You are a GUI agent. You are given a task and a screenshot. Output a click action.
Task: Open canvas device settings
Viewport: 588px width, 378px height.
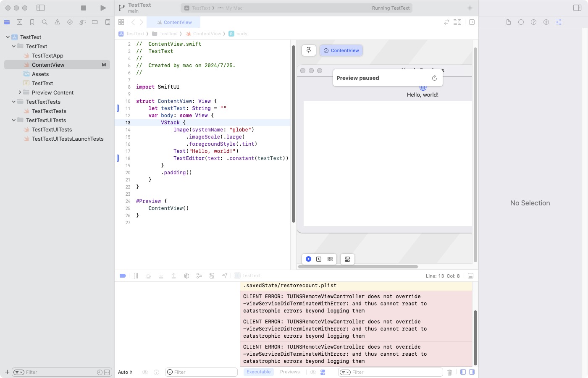347,259
